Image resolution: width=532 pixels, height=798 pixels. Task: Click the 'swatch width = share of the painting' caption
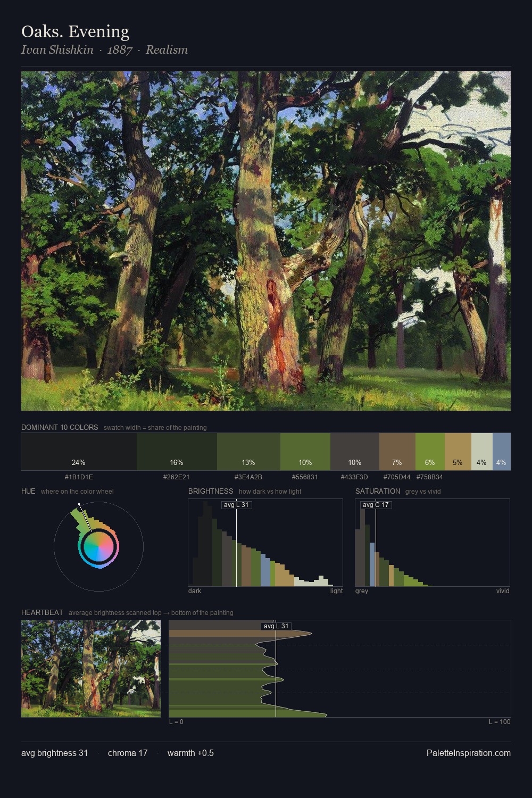155,428
